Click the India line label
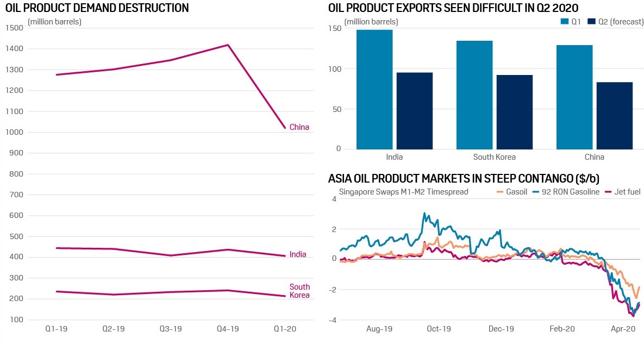Image resolution: width=644 pixels, height=344 pixels. [297, 254]
